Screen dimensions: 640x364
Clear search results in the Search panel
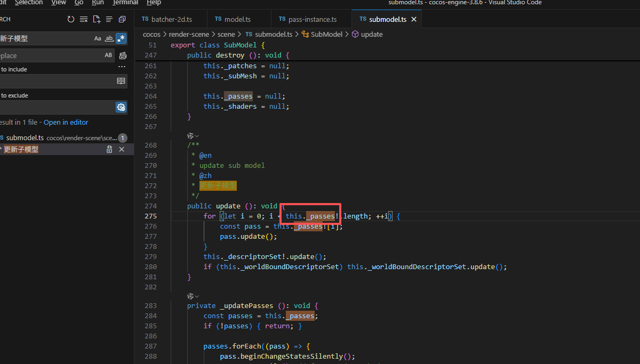pos(84,19)
